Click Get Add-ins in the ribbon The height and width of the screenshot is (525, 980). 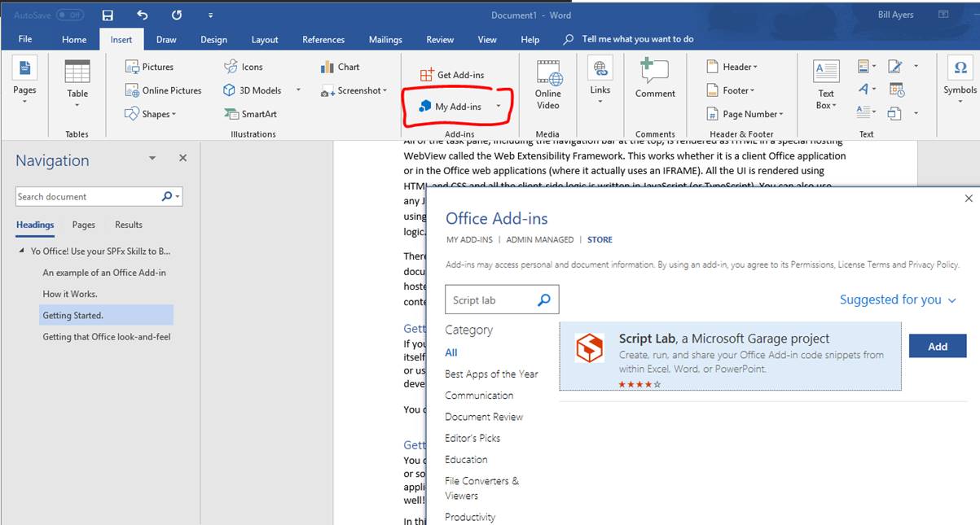[452, 75]
